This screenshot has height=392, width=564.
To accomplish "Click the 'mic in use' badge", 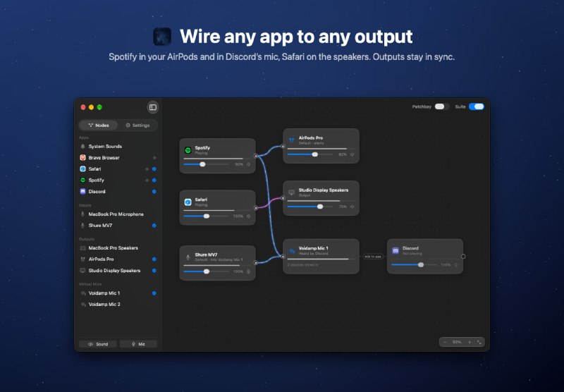I will pyautogui.click(x=373, y=257).
